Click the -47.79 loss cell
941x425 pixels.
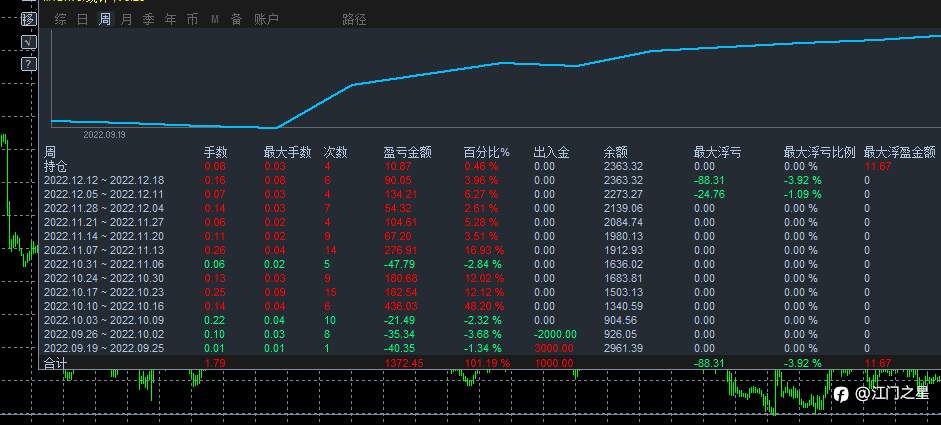pyautogui.click(x=401, y=264)
